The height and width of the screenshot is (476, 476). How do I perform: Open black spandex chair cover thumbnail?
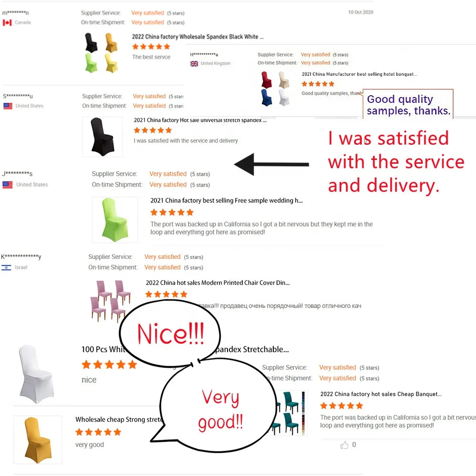point(103,137)
